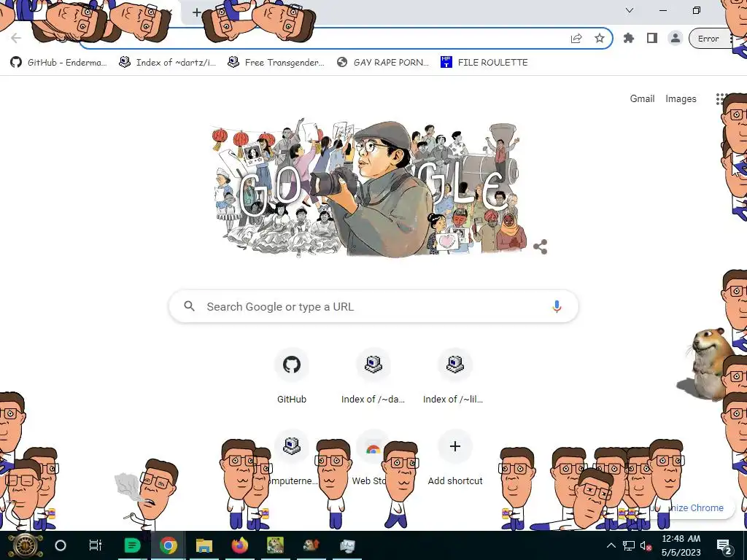Click the share page icon in address bar
This screenshot has width=747, height=560.
click(x=576, y=39)
